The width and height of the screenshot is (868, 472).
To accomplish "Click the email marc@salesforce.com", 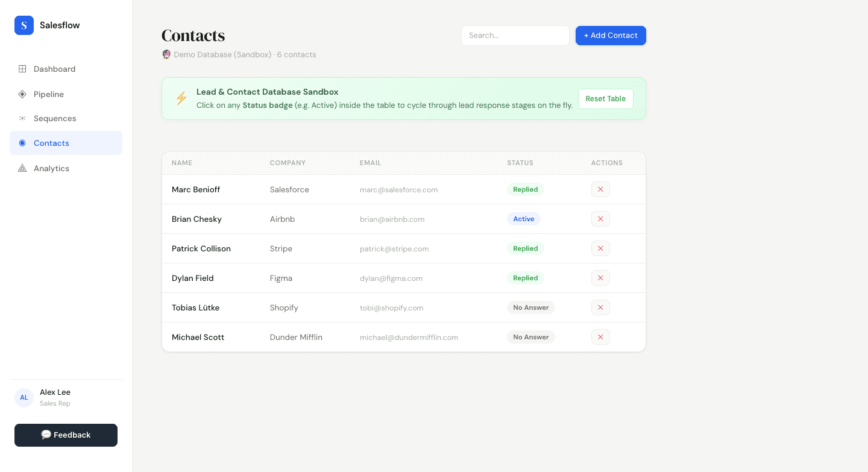I will click(x=399, y=189).
